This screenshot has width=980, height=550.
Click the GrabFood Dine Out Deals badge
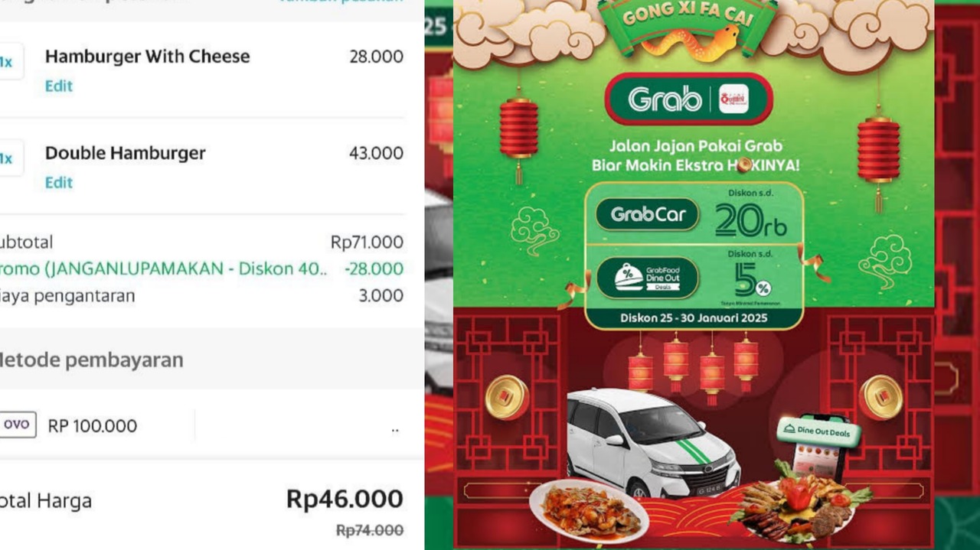(x=648, y=278)
